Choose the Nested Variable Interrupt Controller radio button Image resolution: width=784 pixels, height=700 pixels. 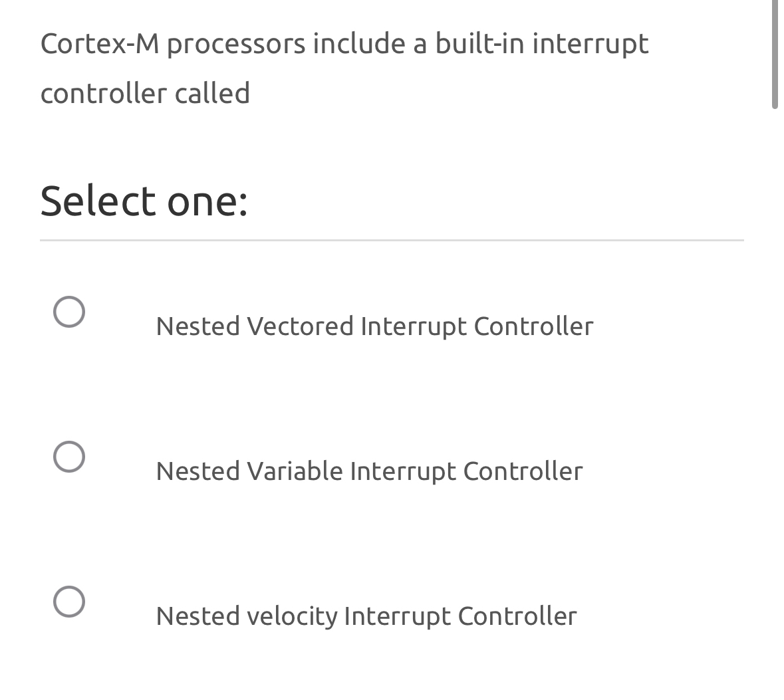coord(69,457)
